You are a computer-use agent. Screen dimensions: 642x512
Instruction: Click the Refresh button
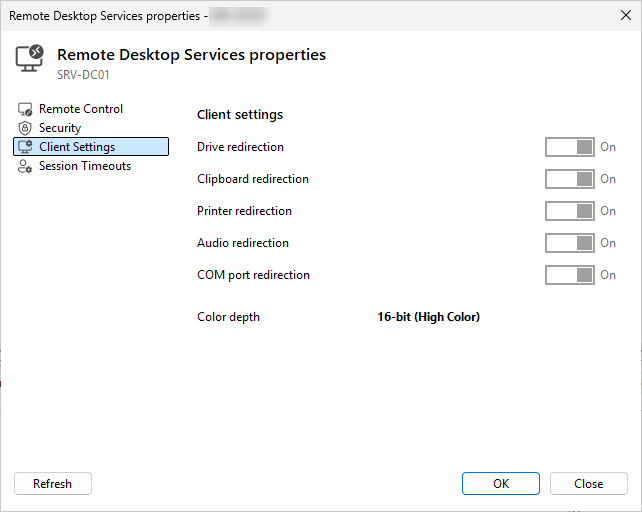pyautogui.click(x=53, y=484)
